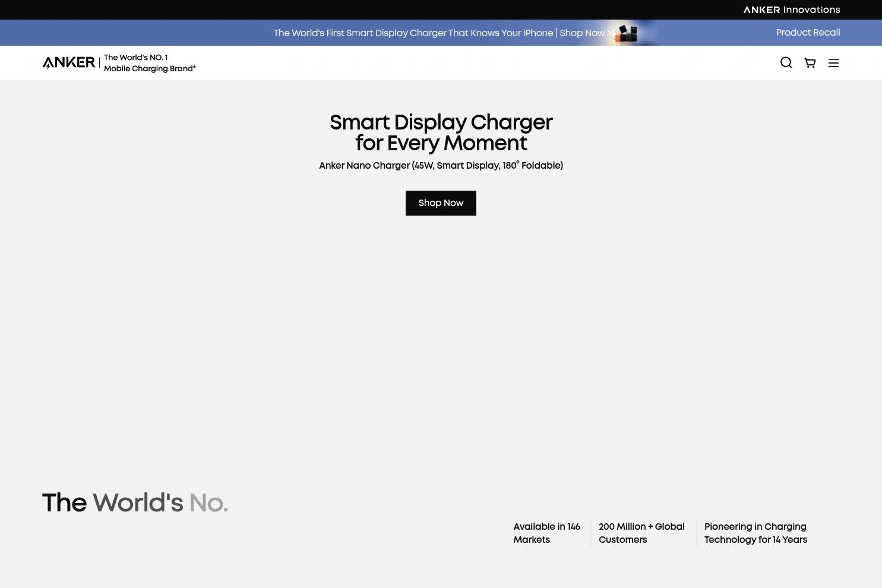Open the shopping cart
Screen dimensions: 882x588
[x=810, y=63]
